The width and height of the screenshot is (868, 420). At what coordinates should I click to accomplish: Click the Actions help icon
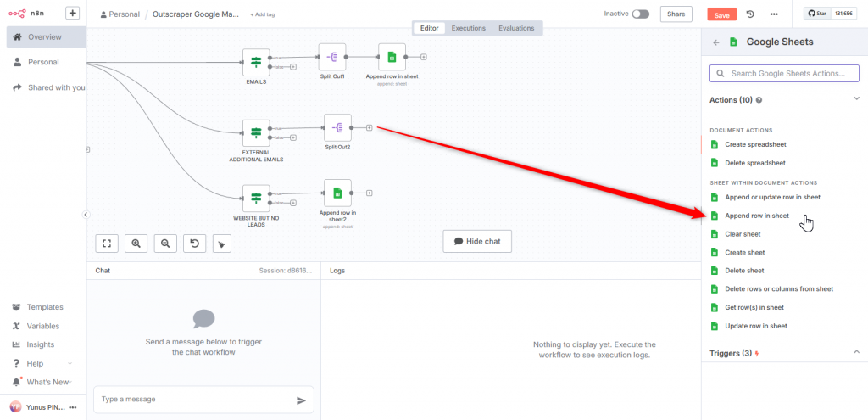[x=759, y=101]
